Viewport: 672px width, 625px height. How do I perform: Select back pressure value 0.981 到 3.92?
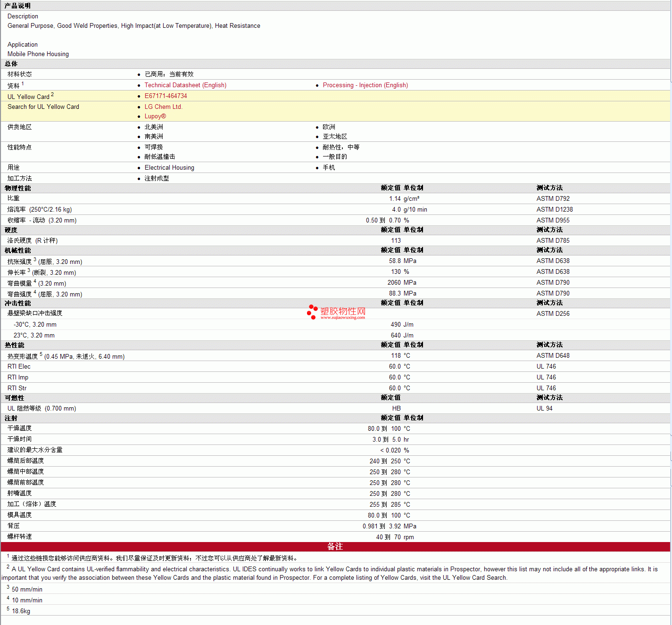pyautogui.click(x=382, y=526)
